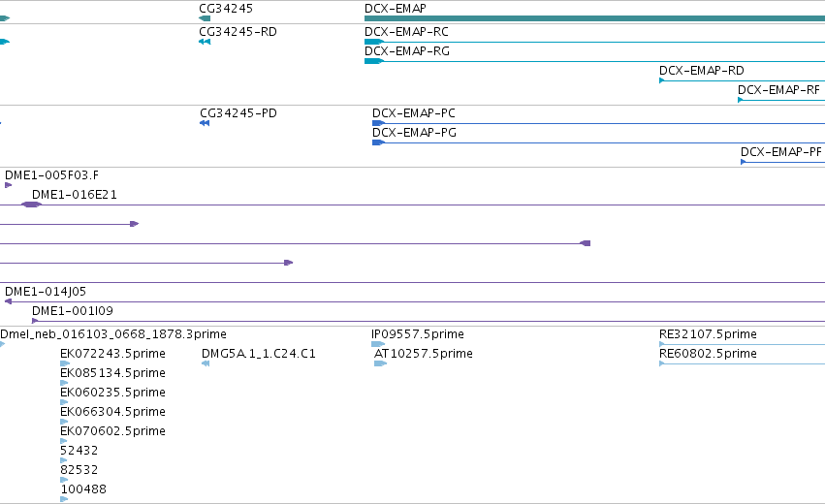This screenshot has width=825, height=504.
Task: Click the IP09557.5prime block glyph
Action: (378, 344)
